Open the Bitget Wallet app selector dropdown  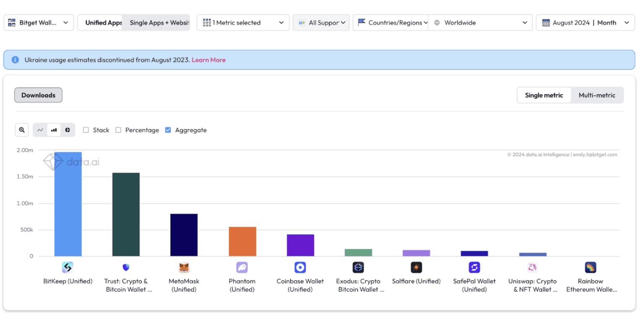pyautogui.click(x=39, y=23)
